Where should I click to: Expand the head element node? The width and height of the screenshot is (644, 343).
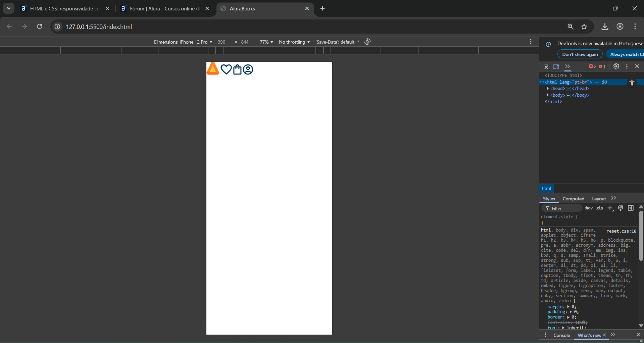(548, 88)
